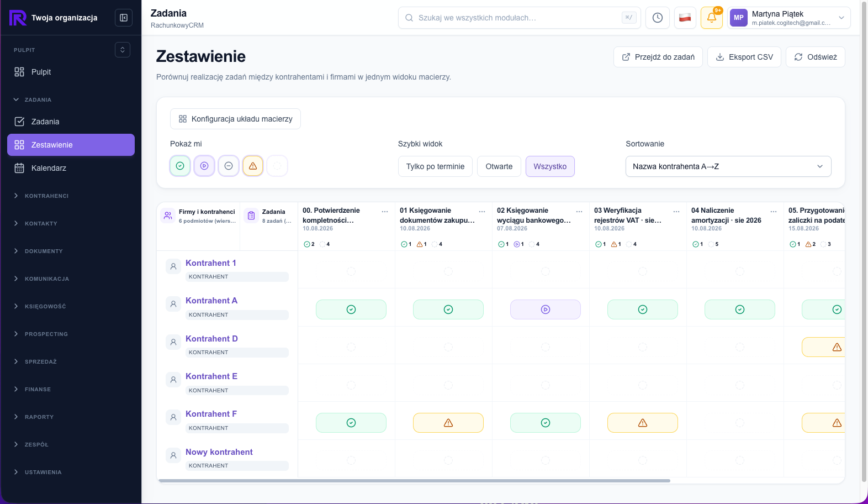
Task: Open in-progress task cell for Kontrahent A
Action: pyautogui.click(x=546, y=309)
